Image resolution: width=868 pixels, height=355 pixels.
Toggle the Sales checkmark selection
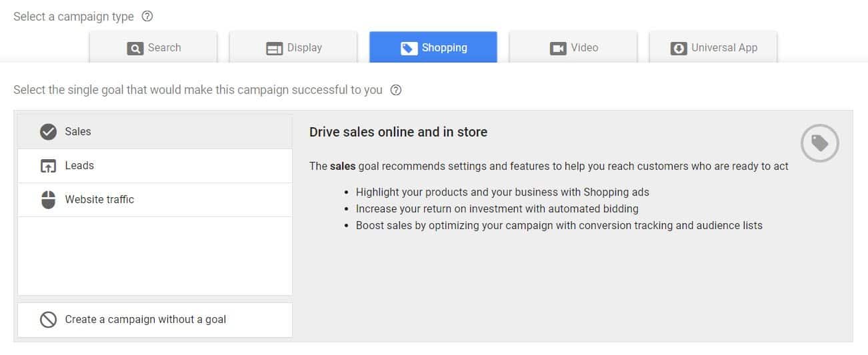click(x=48, y=132)
